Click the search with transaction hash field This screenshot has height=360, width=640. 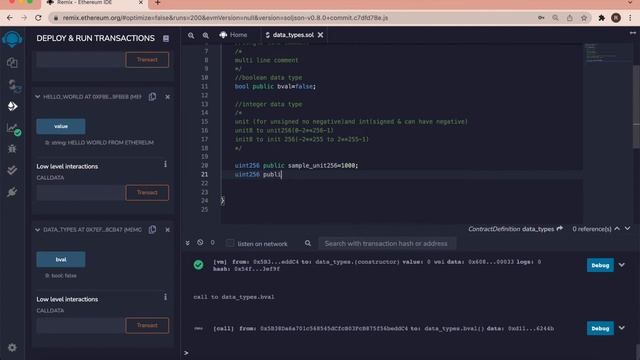387,243
